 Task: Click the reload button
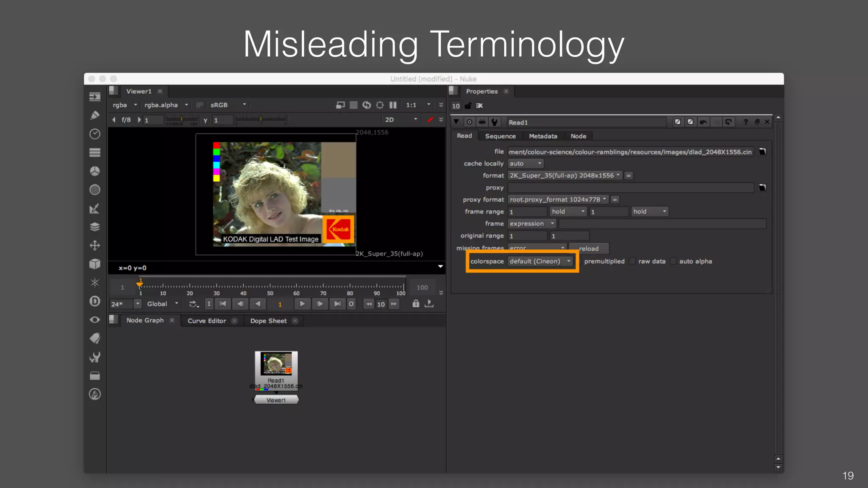point(589,249)
